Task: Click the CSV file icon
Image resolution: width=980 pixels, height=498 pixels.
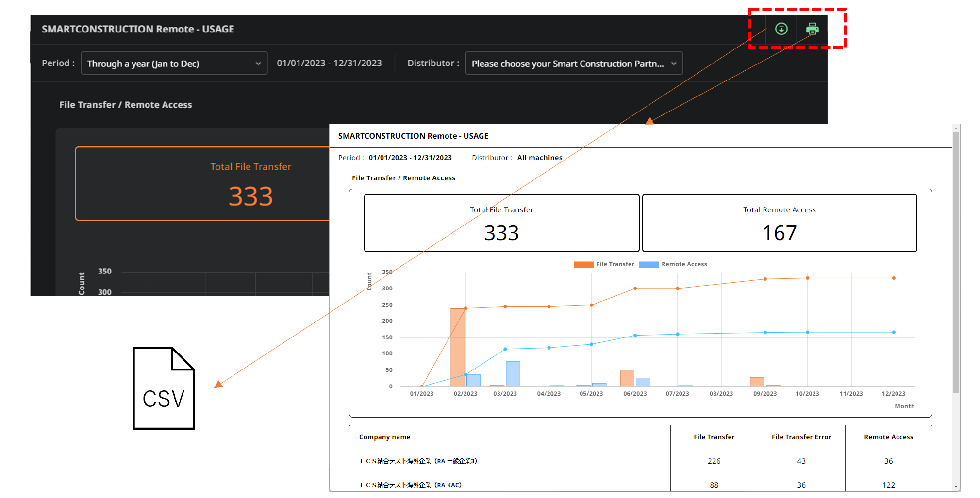Action: coord(164,388)
